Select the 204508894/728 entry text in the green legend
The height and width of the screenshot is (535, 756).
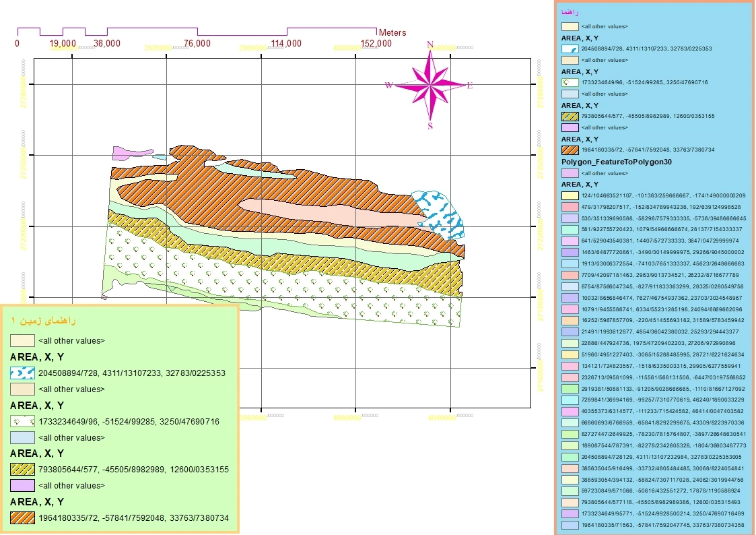point(131,373)
